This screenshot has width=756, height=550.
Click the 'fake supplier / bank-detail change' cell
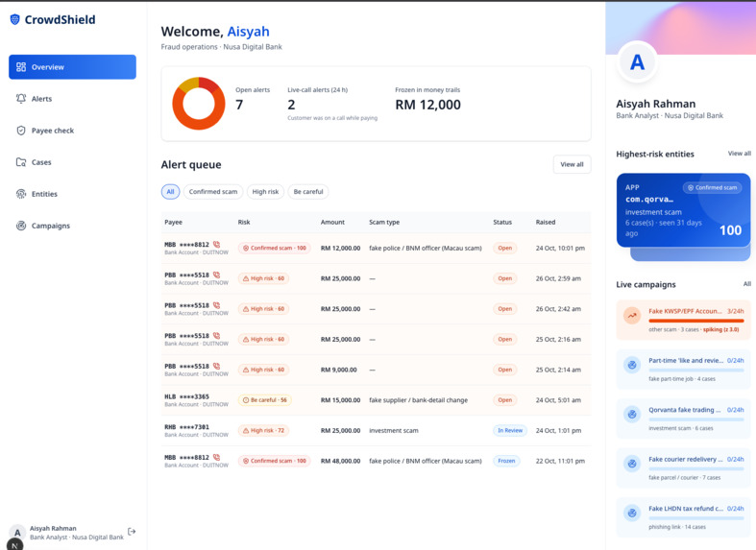tap(419, 400)
